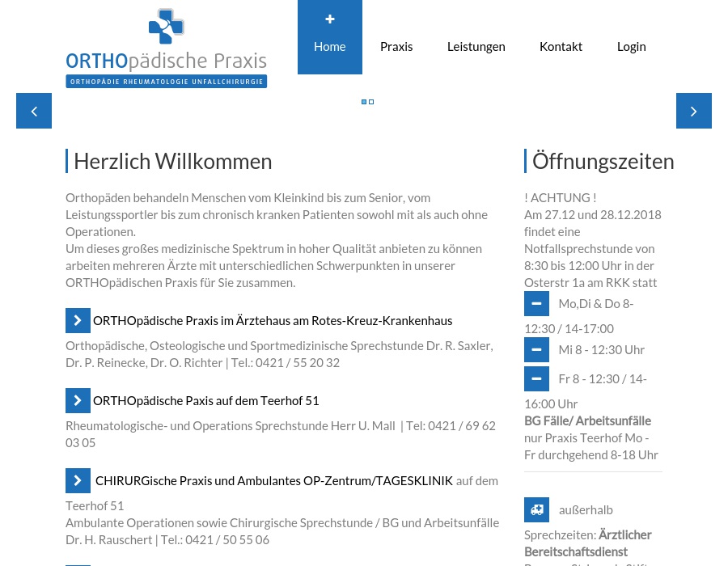Advance slider with right arrow button

(x=693, y=111)
